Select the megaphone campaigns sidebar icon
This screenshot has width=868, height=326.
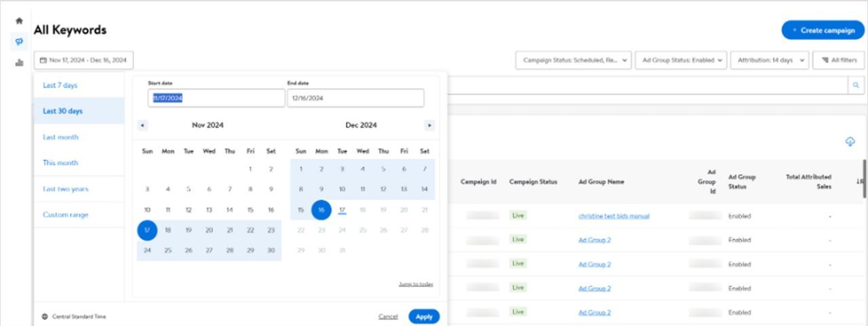19,42
